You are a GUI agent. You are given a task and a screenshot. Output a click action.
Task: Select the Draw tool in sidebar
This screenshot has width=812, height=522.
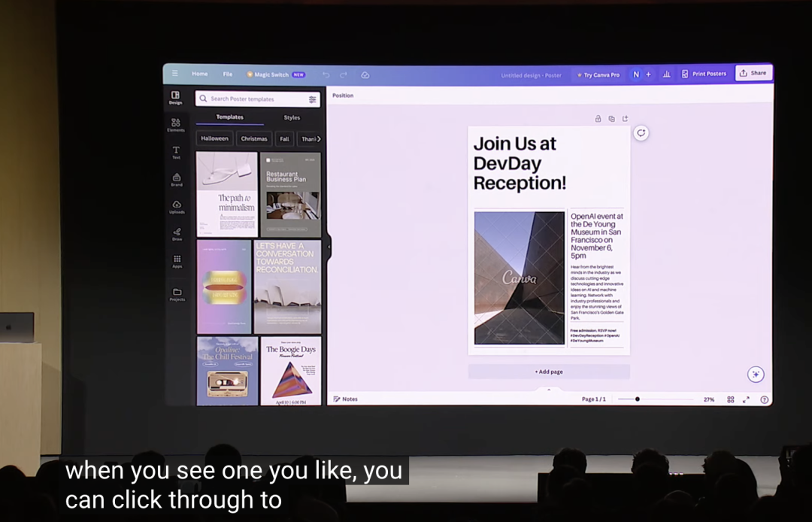click(177, 234)
